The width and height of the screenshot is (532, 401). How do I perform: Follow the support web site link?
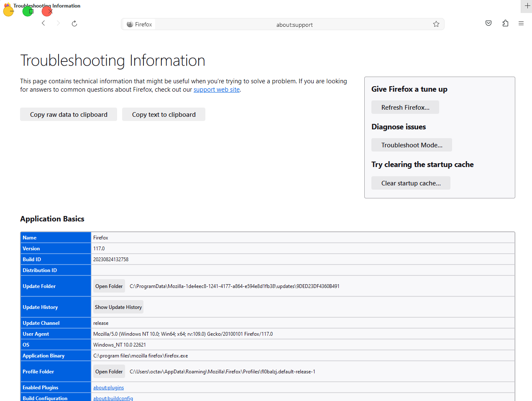tap(216, 89)
